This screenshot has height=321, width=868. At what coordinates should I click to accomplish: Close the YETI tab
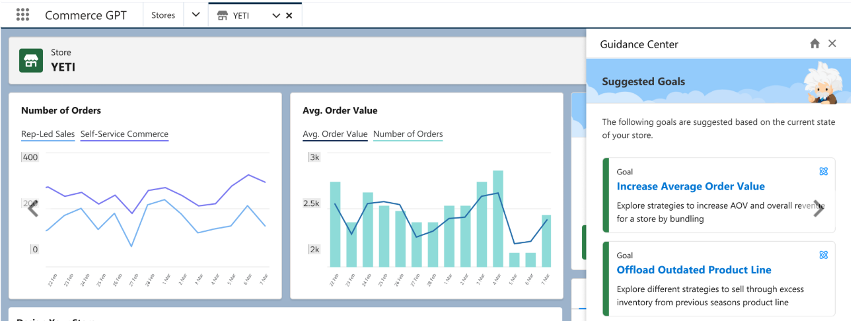click(x=289, y=16)
